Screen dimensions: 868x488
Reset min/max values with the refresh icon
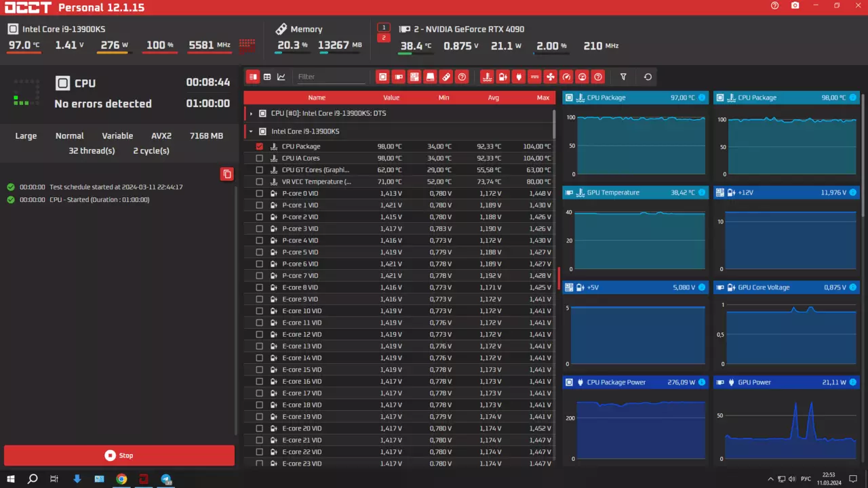pos(648,77)
